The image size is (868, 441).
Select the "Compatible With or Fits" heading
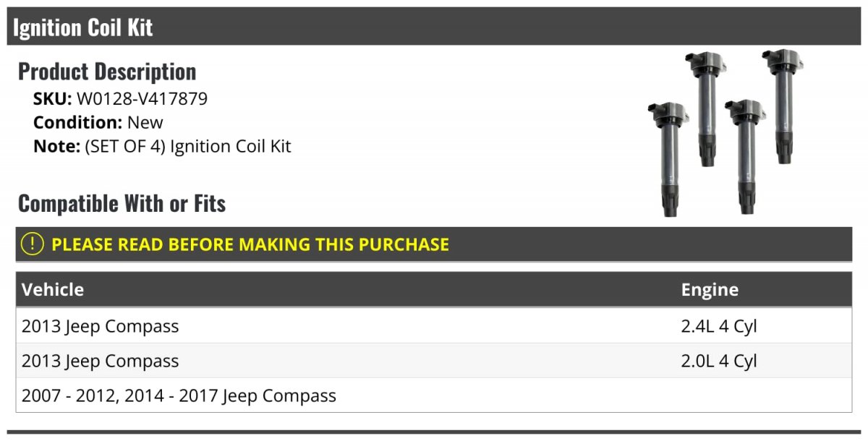pyautogui.click(x=122, y=204)
